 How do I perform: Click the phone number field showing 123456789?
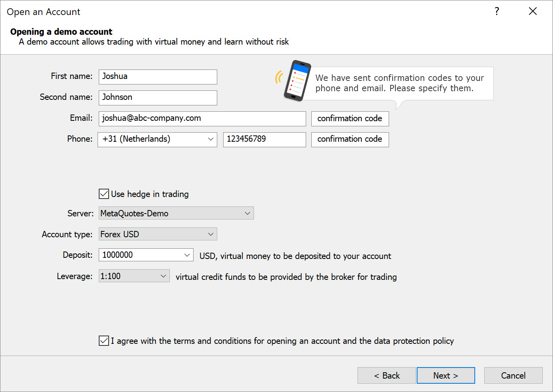(264, 139)
